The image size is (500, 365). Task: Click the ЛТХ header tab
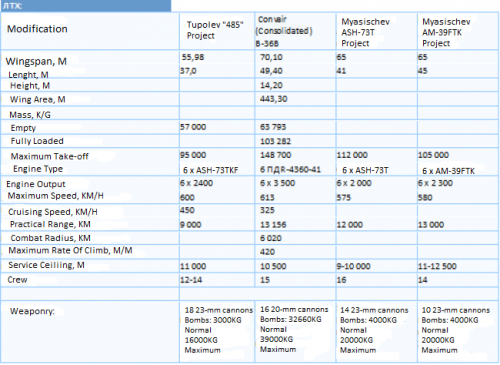pyautogui.click(x=86, y=6)
